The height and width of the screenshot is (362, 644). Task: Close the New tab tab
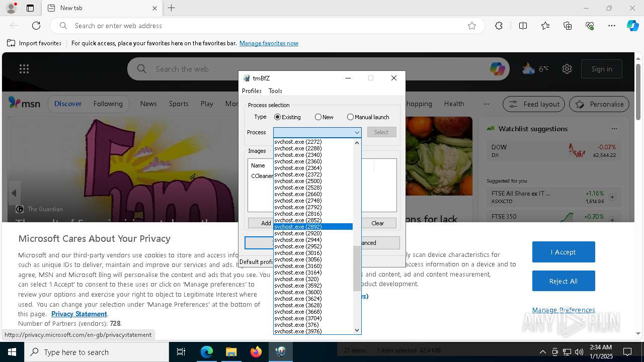(154, 8)
